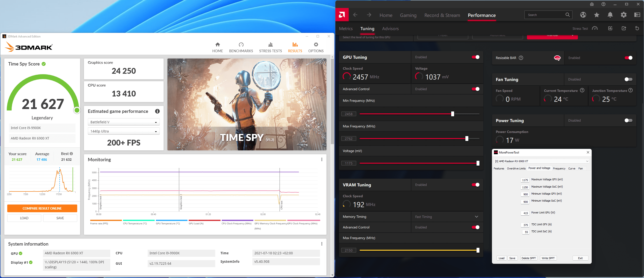Open the 3DMark Benchmarks page
644x278 pixels.
[x=241, y=47]
